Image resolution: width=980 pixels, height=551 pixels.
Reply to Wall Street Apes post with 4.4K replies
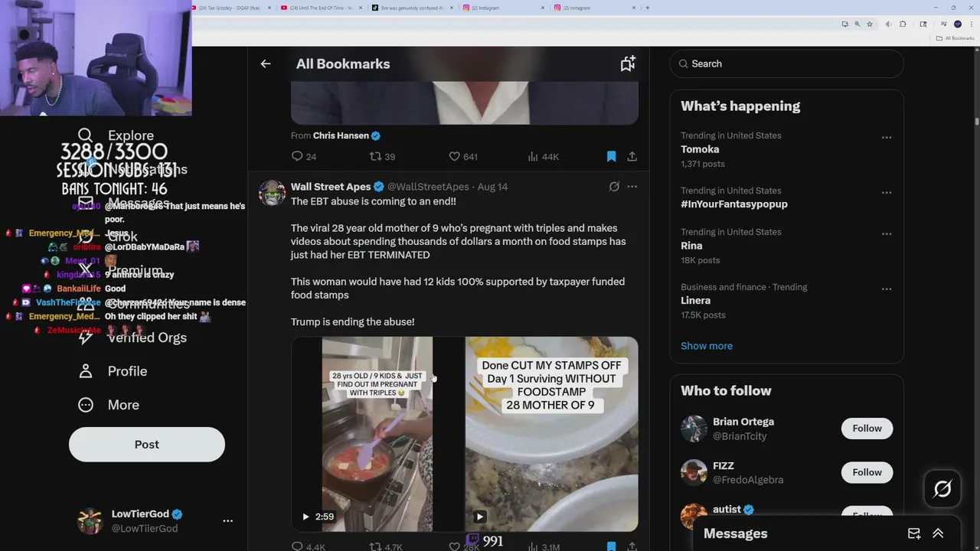tap(308, 546)
